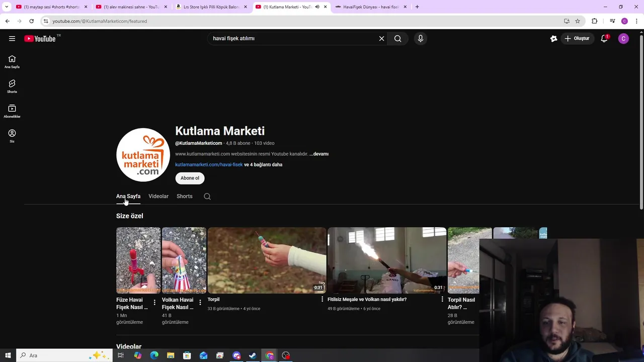
Task: Open Abonelikler in the left sidebar
Action: (12, 111)
